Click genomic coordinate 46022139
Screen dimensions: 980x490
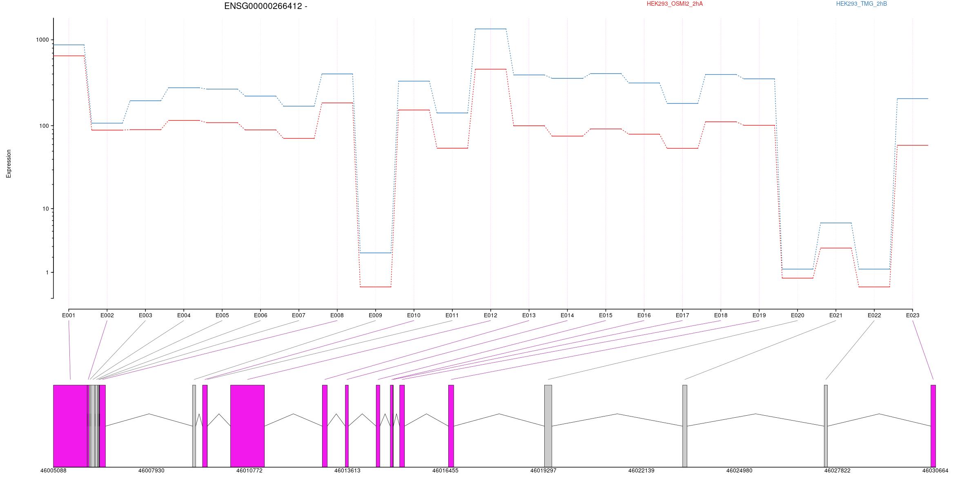(641, 470)
